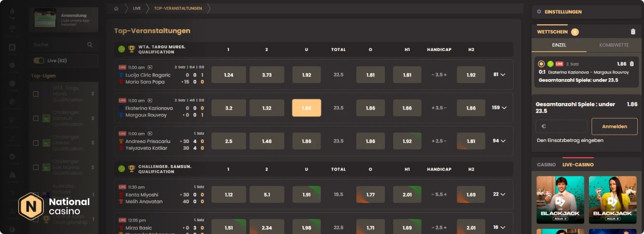Select the radio button on the bet slip entry
This screenshot has height=234, width=644.
point(542,63)
